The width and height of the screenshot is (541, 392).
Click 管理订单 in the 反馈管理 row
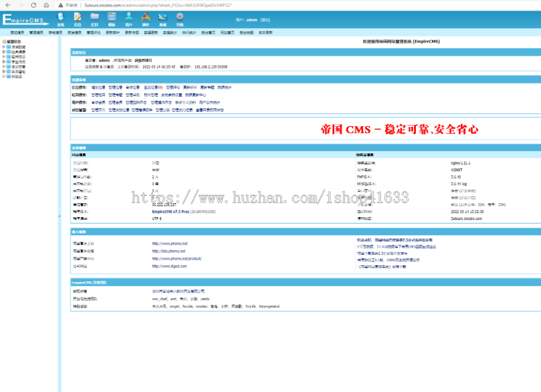point(162,110)
